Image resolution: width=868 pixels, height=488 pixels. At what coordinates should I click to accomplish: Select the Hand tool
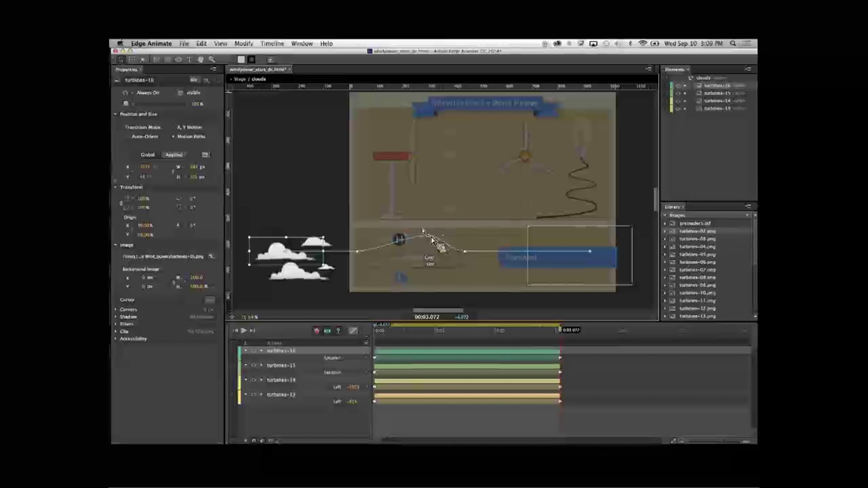pos(200,60)
